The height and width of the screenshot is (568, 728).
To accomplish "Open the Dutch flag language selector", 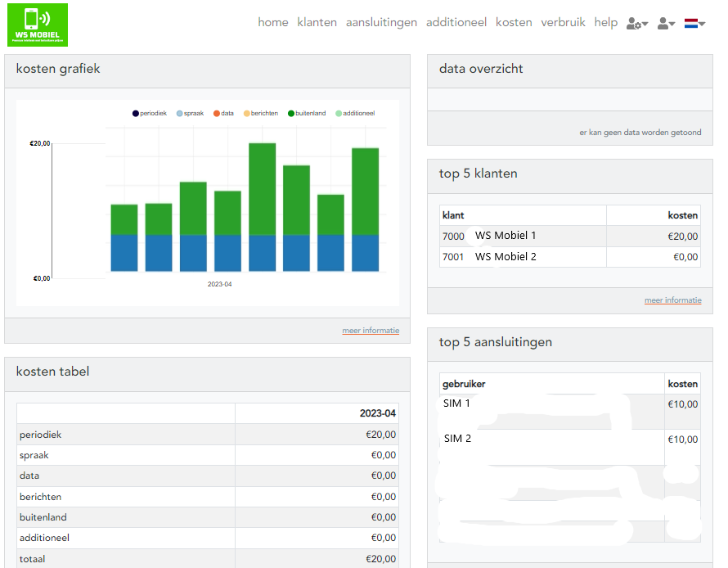I will [x=694, y=23].
